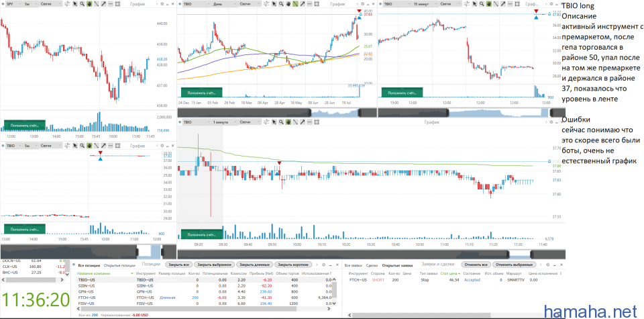This screenshot has width=644, height=319.
Task: Select horizontal line tool in SPY chart
Action: click(111, 4)
